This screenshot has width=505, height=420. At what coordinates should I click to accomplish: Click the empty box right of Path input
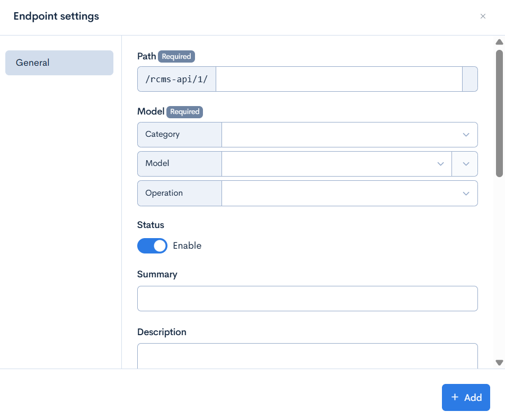[x=470, y=79]
